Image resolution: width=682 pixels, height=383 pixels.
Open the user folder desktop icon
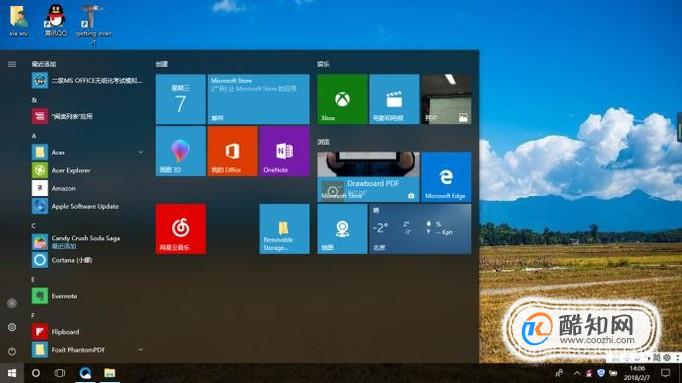pyautogui.click(x=18, y=20)
